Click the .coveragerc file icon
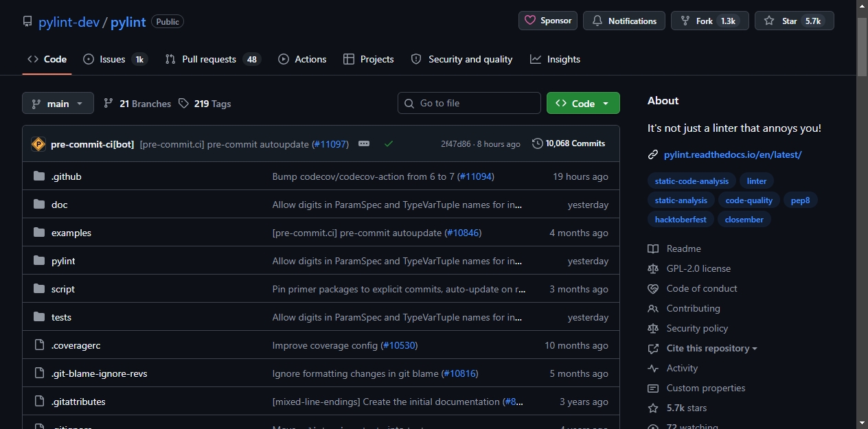Image resolution: width=868 pixels, height=429 pixels. click(x=39, y=345)
